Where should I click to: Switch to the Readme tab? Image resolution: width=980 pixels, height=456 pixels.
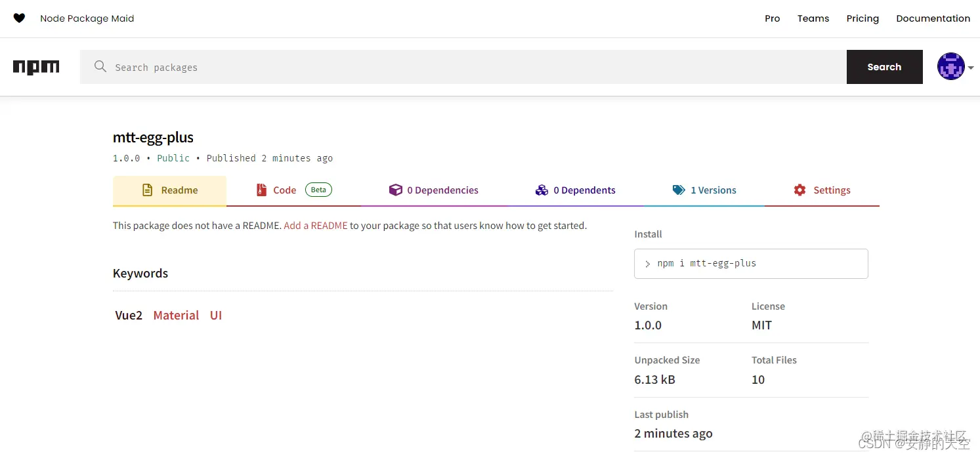click(x=169, y=190)
